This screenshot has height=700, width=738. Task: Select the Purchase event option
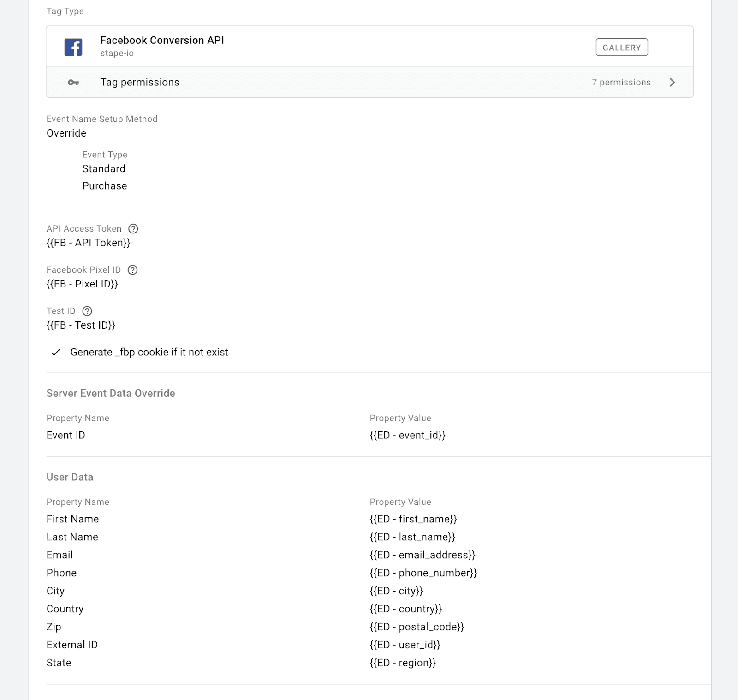[105, 186]
